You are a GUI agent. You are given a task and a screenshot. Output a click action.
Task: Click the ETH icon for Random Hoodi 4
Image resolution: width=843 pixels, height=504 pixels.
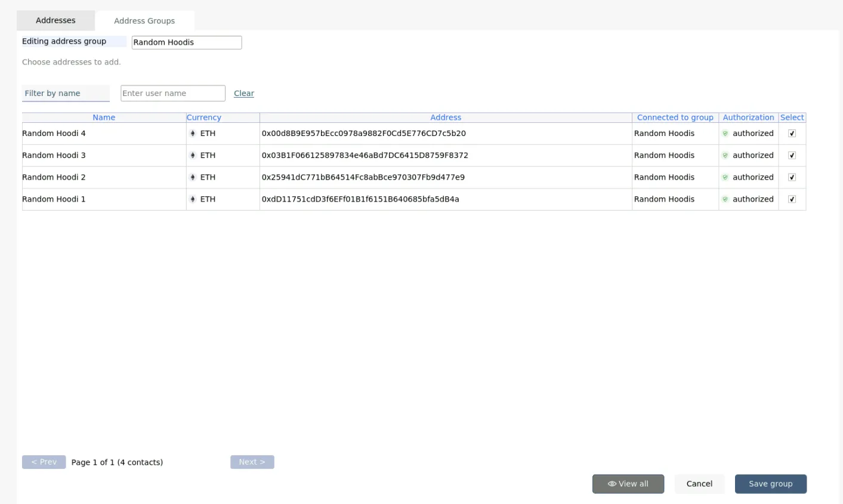193,134
